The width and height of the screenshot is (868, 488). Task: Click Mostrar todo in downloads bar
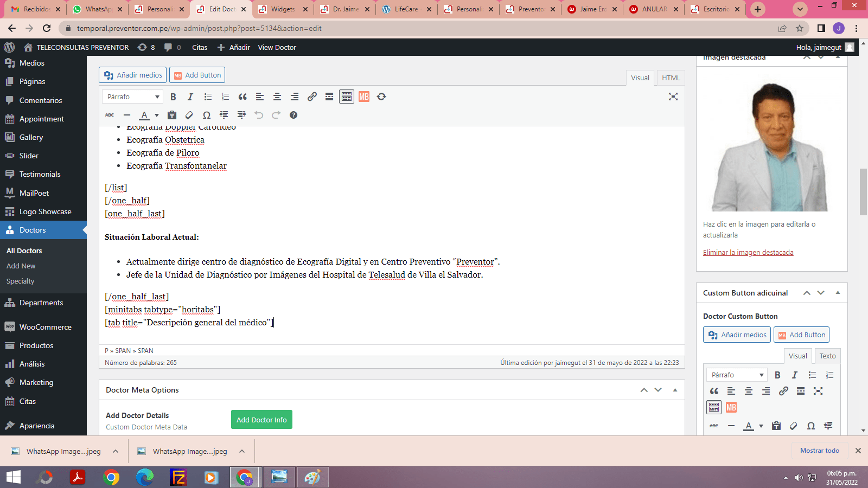pos(819,451)
